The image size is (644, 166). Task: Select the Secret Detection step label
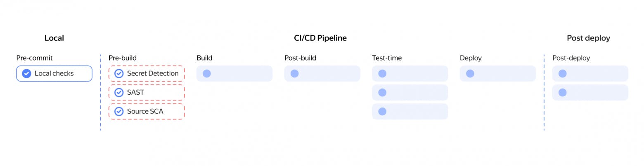pos(153,74)
